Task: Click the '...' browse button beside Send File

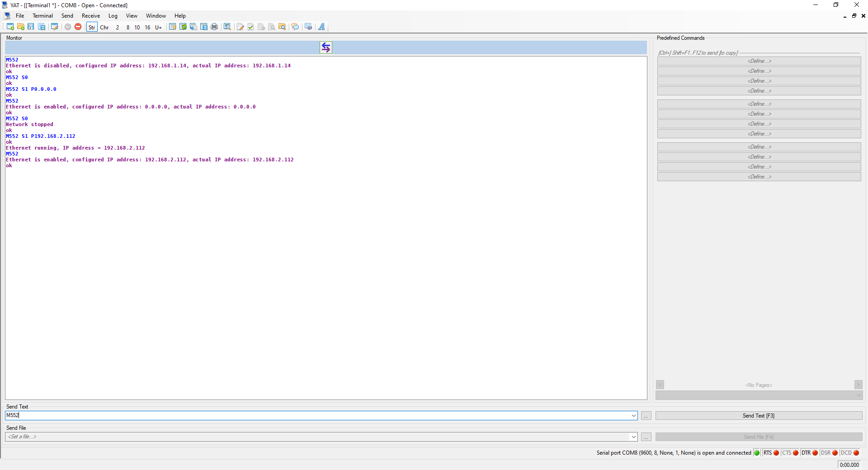Action: (646, 437)
